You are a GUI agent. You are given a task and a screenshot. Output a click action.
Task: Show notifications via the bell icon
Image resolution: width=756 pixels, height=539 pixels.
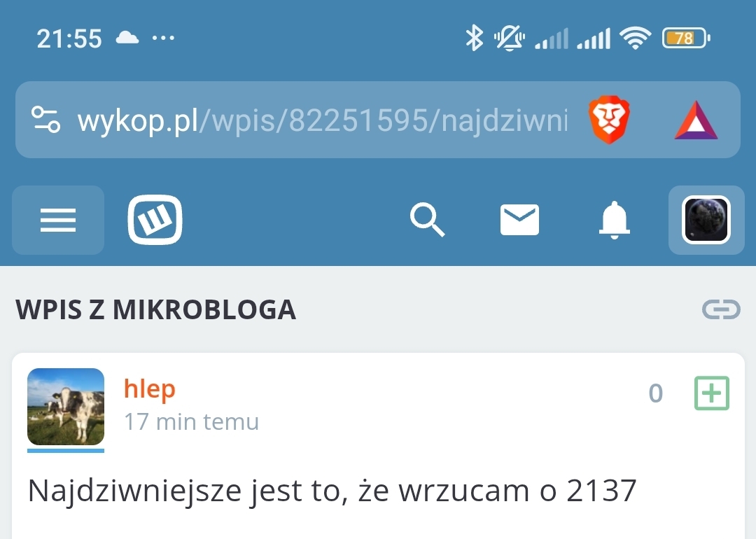click(x=615, y=220)
